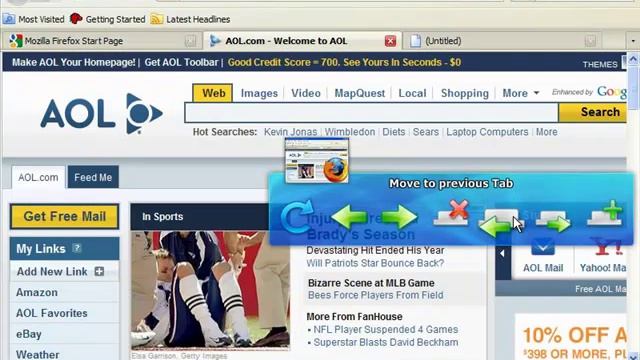Switch to Mozilla Firefox Start Page tab
This screenshot has height=360, width=640.
[x=102, y=41]
